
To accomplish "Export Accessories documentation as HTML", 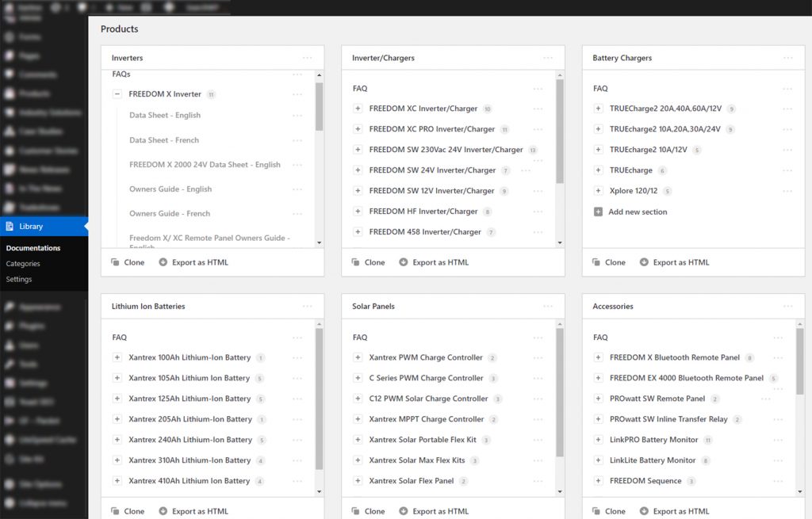I will pos(674,511).
